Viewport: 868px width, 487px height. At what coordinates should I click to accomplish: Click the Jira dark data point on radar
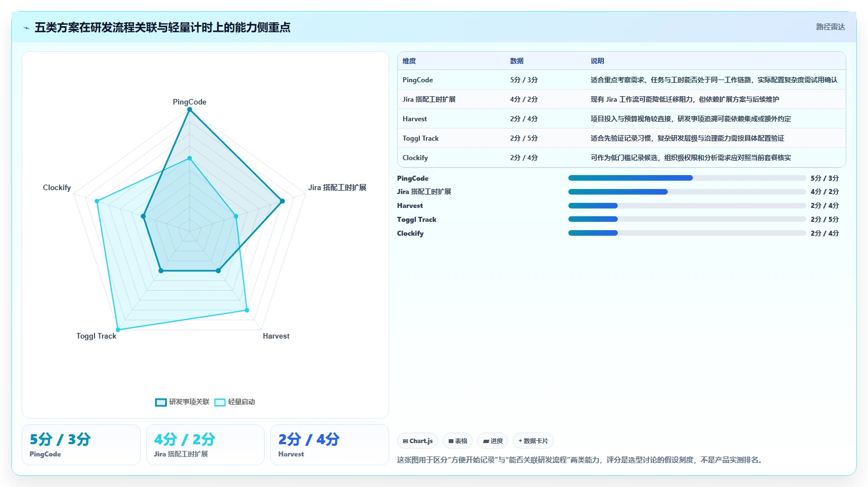282,201
